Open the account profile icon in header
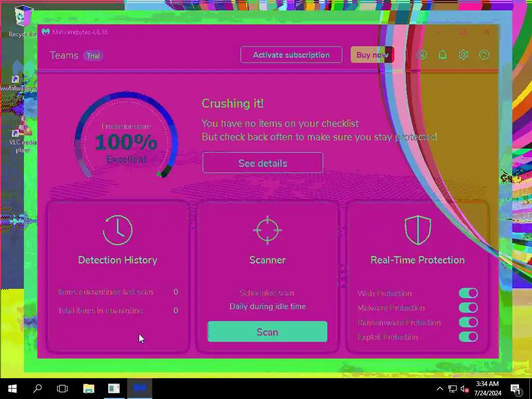532x399 pixels. (422, 55)
